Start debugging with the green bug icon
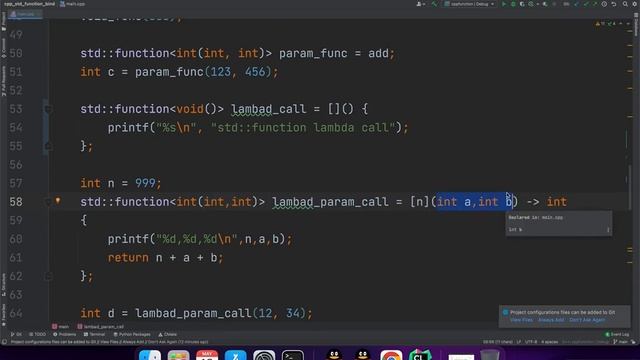 [513, 4]
